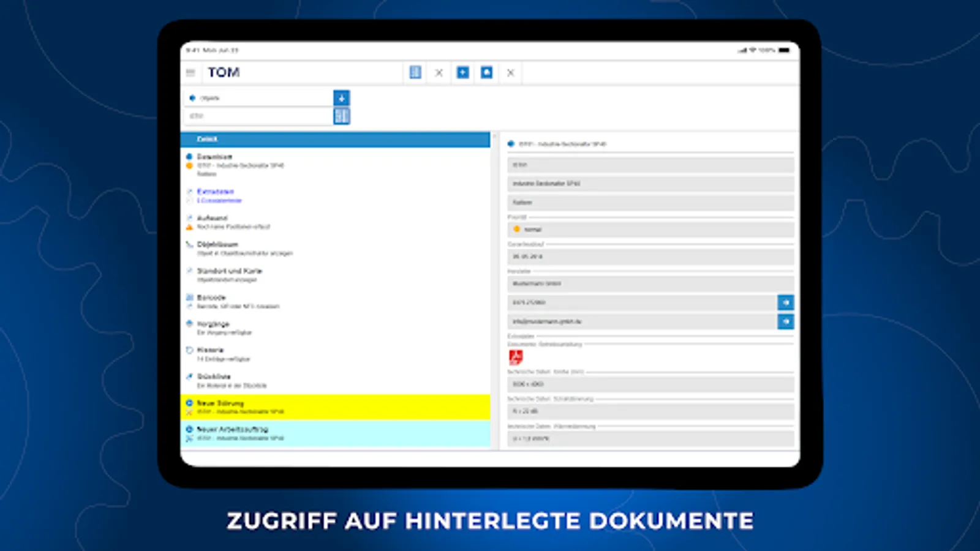Click the Extradaten entry icon
The width and height of the screenshot is (980, 551).
tap(189, 192)
